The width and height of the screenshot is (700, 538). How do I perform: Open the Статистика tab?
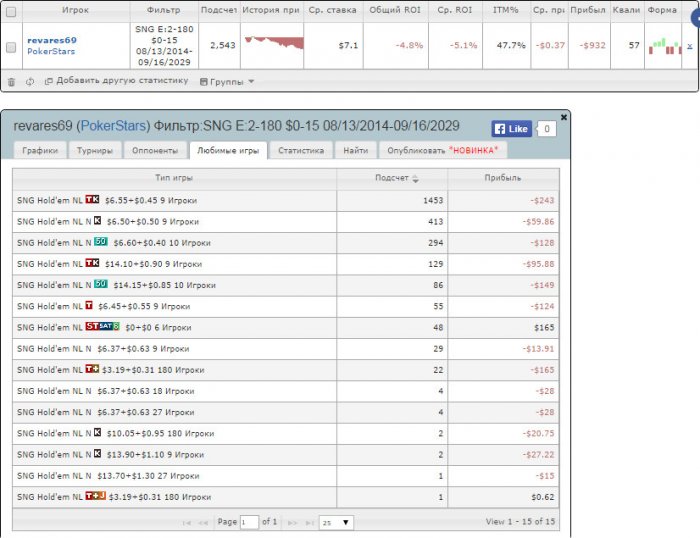(301, 150)
